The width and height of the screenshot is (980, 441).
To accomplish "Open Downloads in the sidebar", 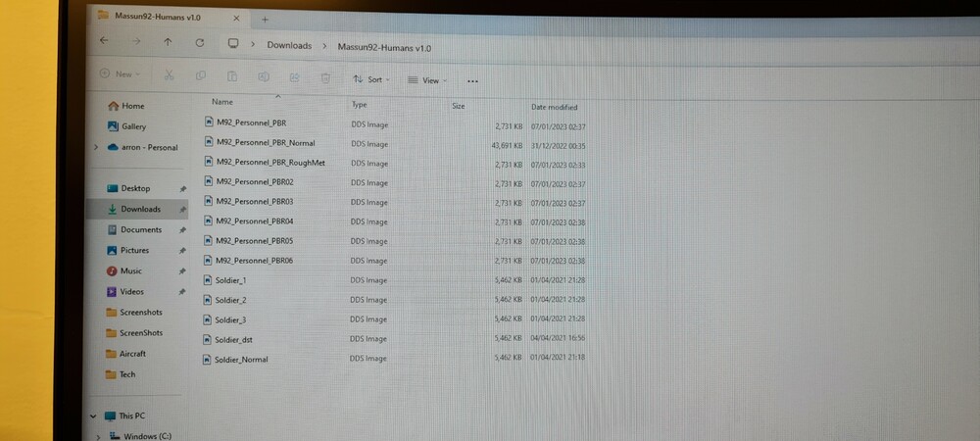I will [134, 210].
